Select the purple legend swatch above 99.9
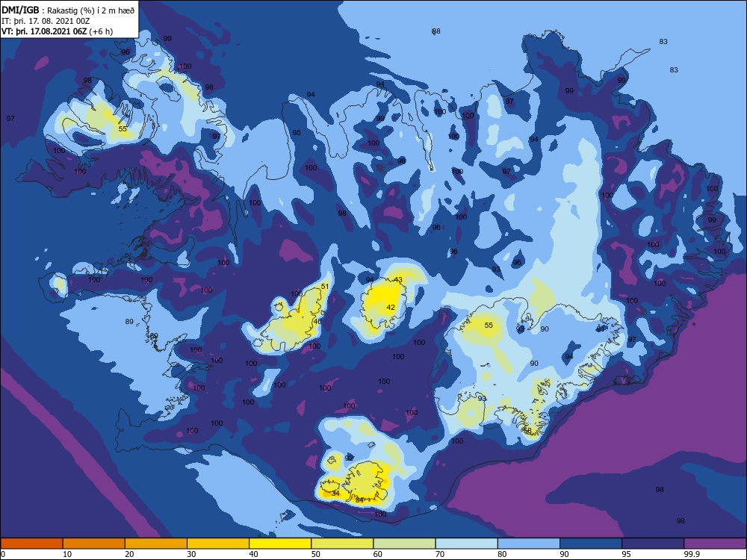The width and height of the screenshot is (747, 560). [x=715, y=544]
